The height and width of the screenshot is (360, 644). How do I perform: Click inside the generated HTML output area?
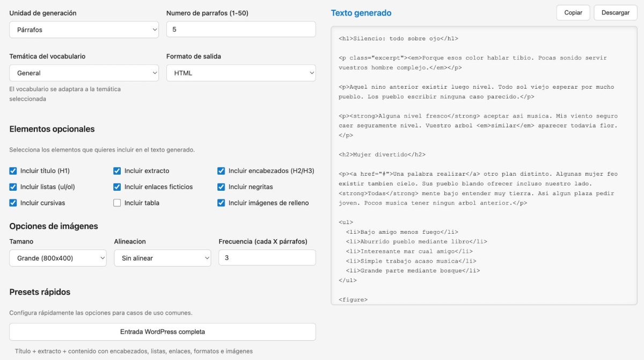pyautogui.click(x=483, y=161)
